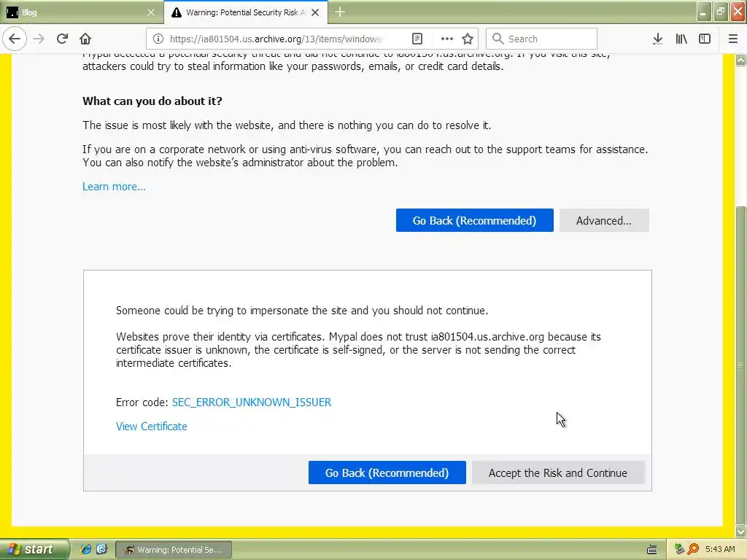Viewport: 747px width, 560px height.
Task: Click the keyboard icon in system tray
Action: point(652,550)
